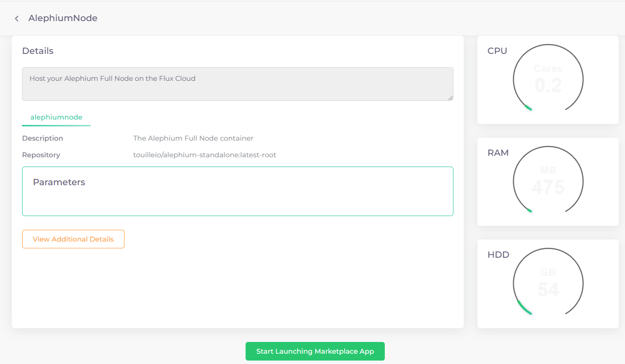Click the View Additional Details button
The height and width of the screenshot is (364, 625).
(x=73, y=239)
